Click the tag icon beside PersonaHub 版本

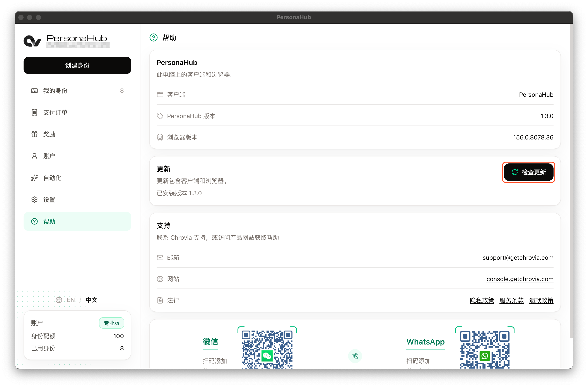(x=160, y=116)
